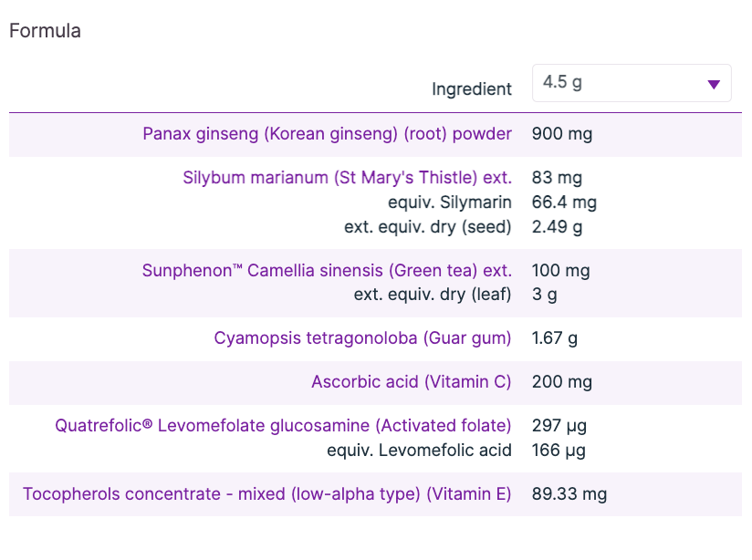This screenshot has width=752, height=560.
Task: Click the 1.67 g guar gum amount
Action: pyautogui.click(x=554, y=338)
